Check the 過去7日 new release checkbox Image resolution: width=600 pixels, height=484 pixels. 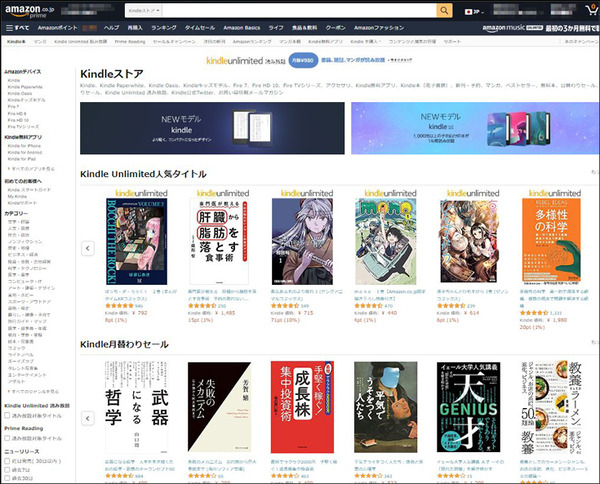[x=8, y=469]
